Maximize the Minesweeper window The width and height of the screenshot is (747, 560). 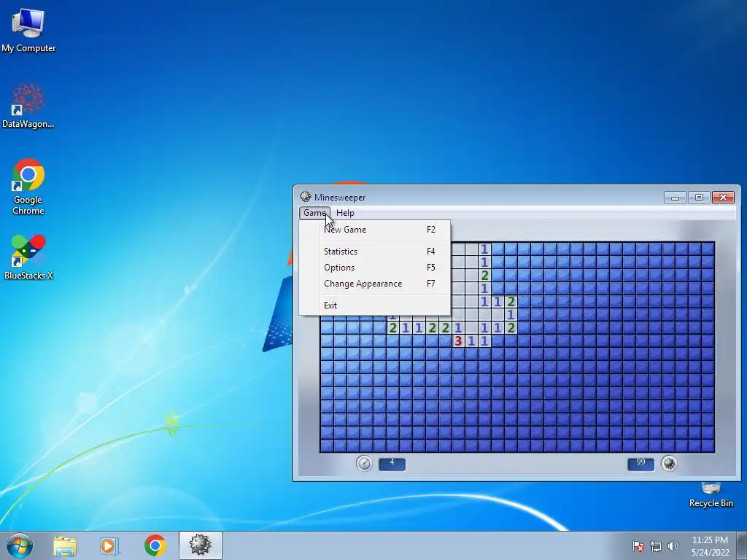coord(699,197)
